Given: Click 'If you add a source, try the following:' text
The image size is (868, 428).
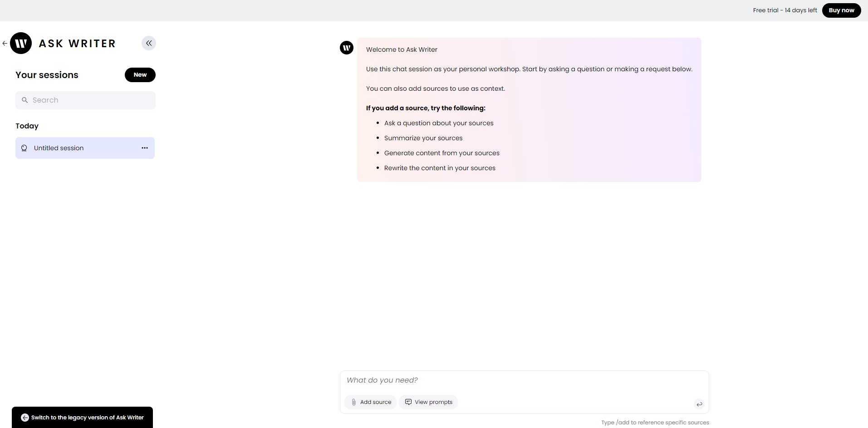Looking at the screenshot, I should pyautogui.click(x=426, y=108).
